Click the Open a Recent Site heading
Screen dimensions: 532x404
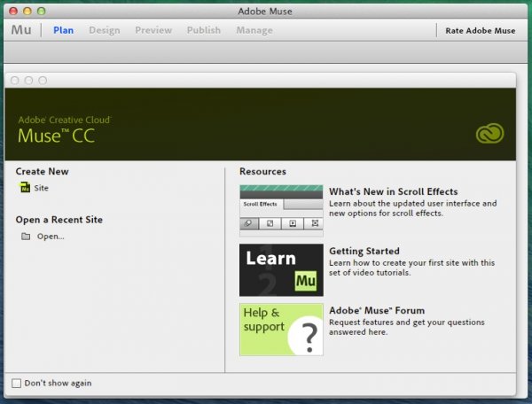point(59,220)
